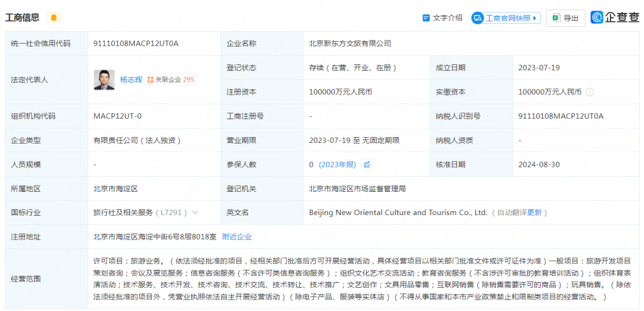This screenshot has height=311, width=644.
Task: Click the info icon beside 实缴资本
Action: coord(590,92)
